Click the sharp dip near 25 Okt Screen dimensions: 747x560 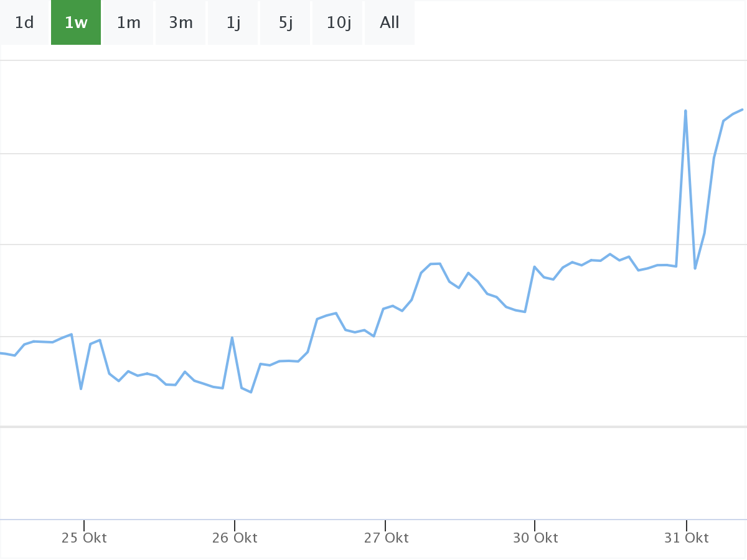81,389
